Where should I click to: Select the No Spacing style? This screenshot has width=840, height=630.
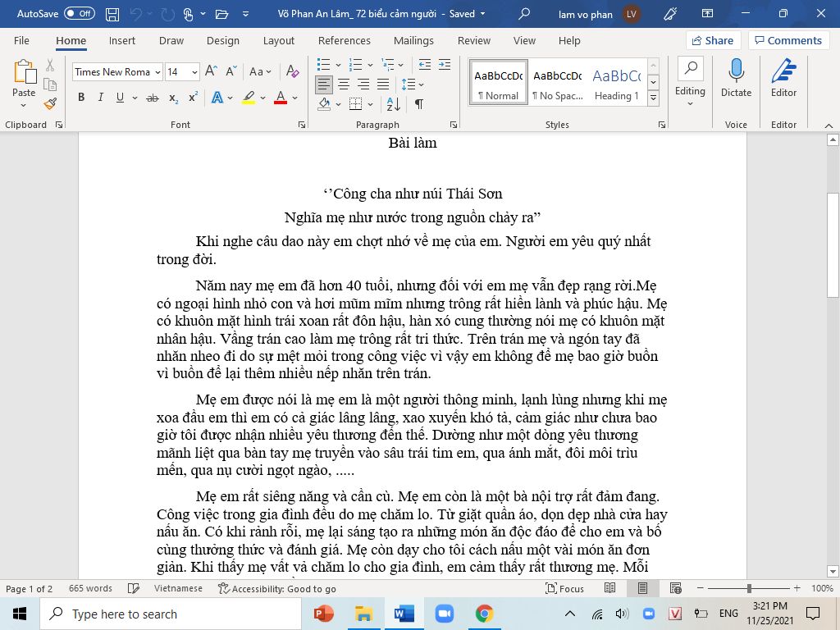coord(558,82)
